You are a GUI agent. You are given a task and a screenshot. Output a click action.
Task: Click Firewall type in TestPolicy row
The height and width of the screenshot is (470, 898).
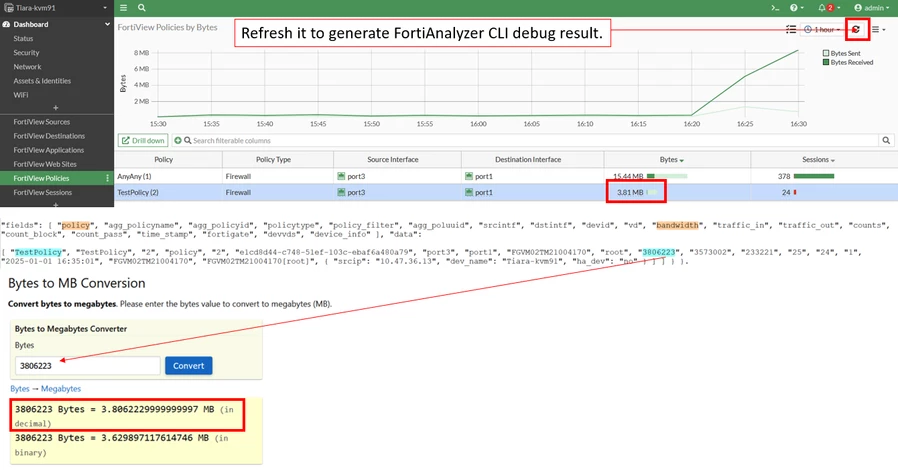point(238,192)
